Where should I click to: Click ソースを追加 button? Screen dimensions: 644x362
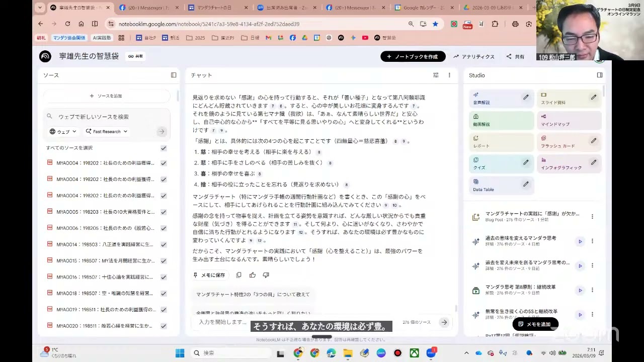[x=106, y=96]
